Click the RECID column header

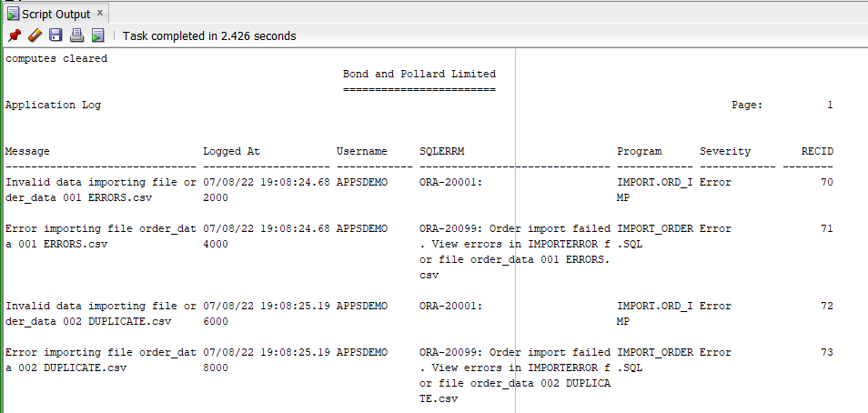click(817, 151)
